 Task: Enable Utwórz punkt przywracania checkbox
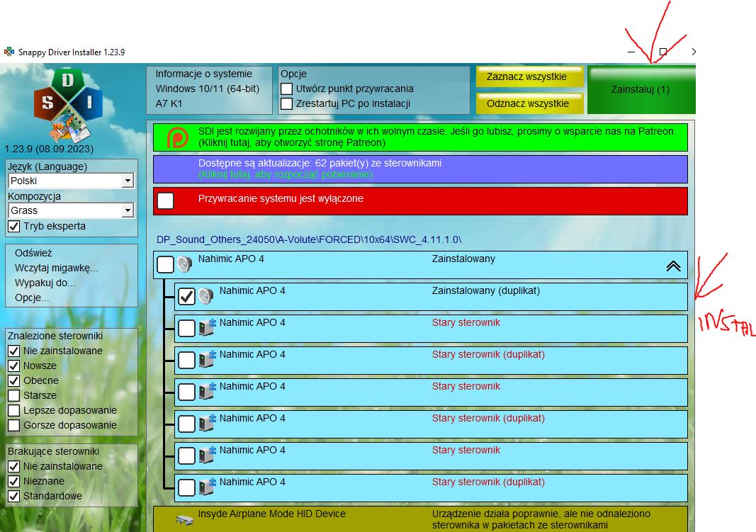287,89
